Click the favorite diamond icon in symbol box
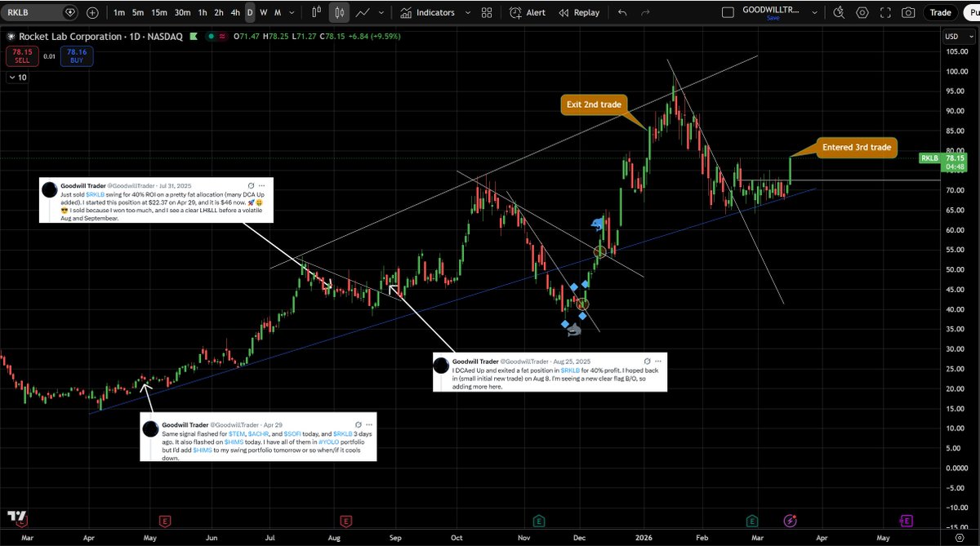 [70, 12]
